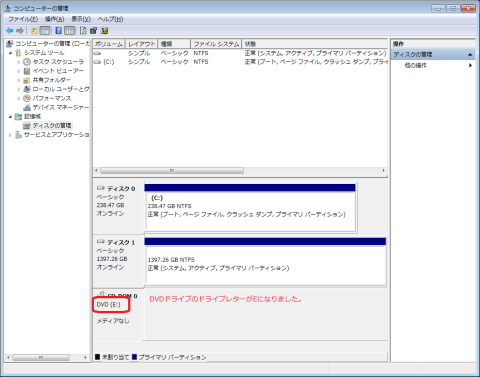
Task: Collapse the システム ツール tree node arrow
Action: (x=10, y=53)
